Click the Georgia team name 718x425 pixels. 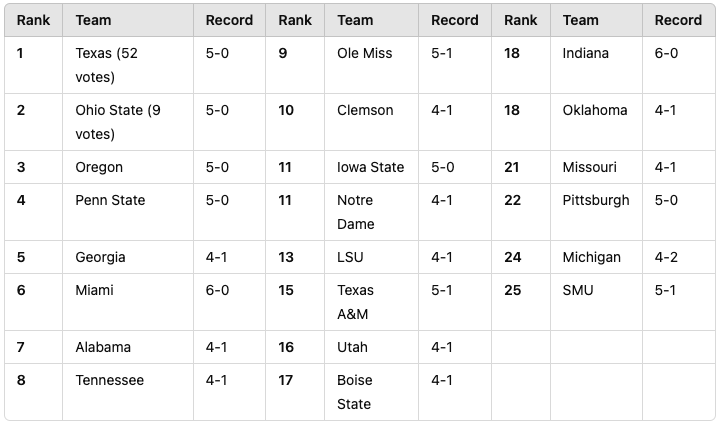100,257
